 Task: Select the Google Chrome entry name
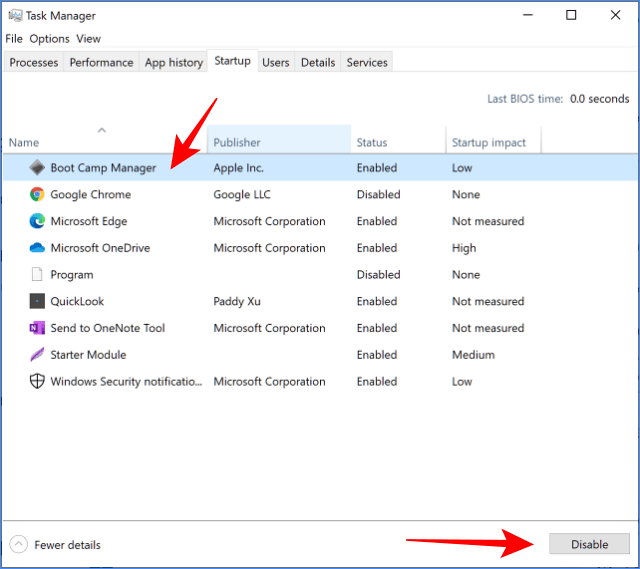pos(91,194)
